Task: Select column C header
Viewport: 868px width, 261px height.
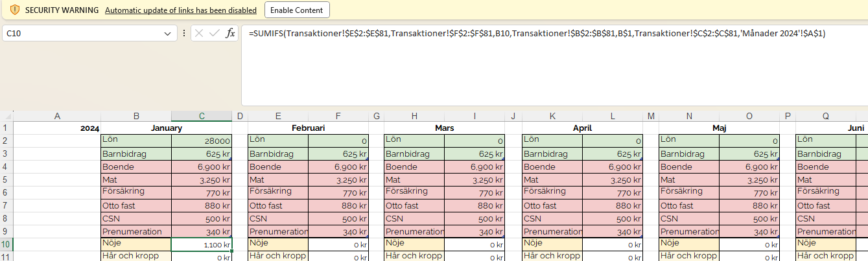Action: [x=202, y=116]
